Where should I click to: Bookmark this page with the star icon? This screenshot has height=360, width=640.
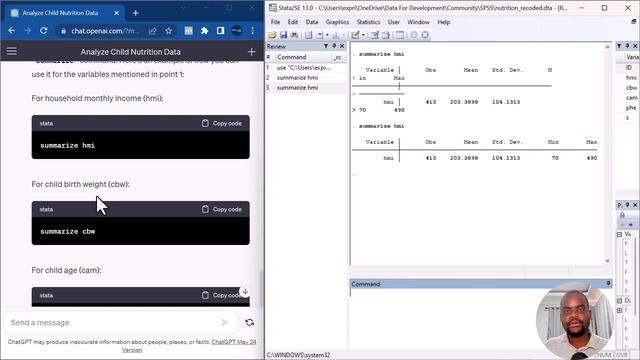point(169,31)
